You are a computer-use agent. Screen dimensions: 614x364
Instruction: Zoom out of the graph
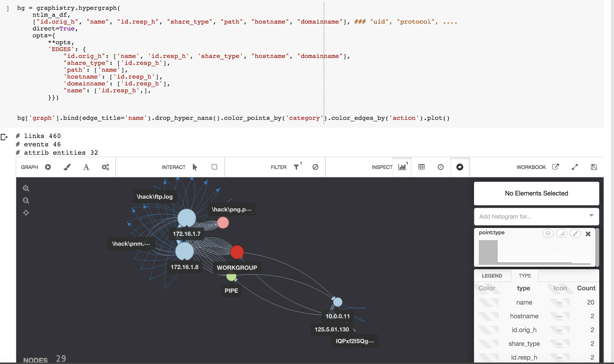(x=26, y=201)
